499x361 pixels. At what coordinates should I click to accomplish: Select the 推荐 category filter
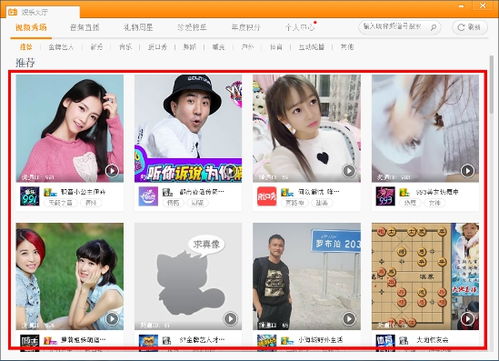(x=26, y=47)
